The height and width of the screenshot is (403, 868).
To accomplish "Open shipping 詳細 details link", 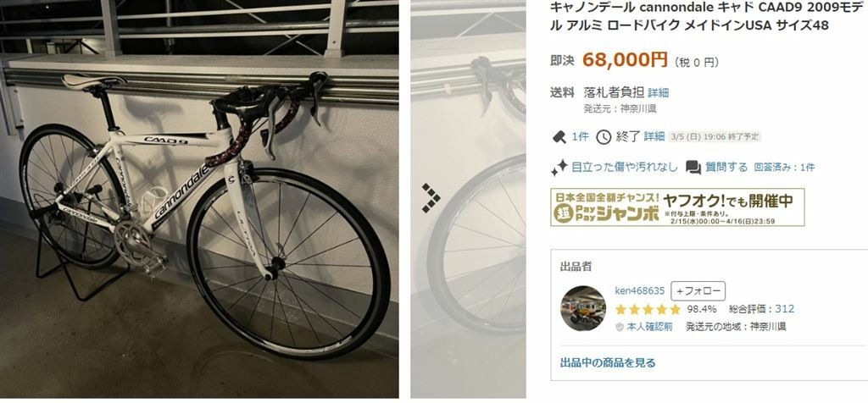I will pyautogui.click(x=658, y=93).
